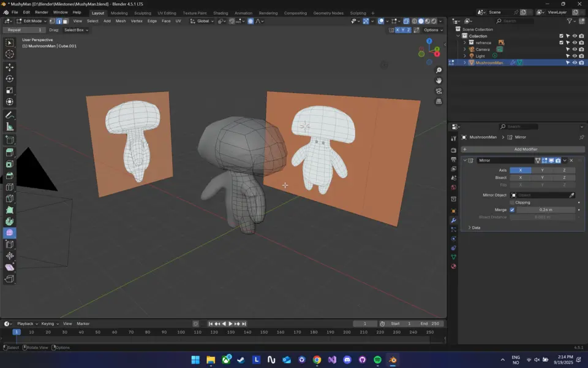Screen dimensions: 588x368
Task: Switch perspective/orthographic with the grid icon
Action: 439,101
